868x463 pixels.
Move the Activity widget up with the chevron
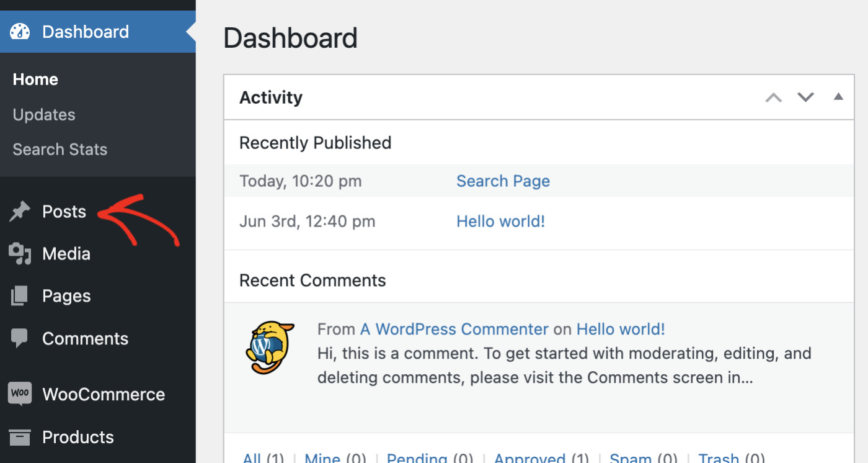(x=773, y=97)
